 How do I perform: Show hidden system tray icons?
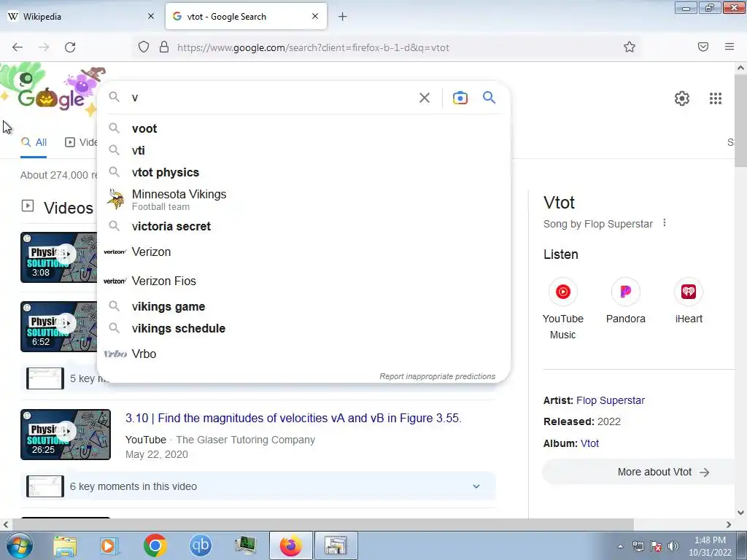(x=620, y=546)
